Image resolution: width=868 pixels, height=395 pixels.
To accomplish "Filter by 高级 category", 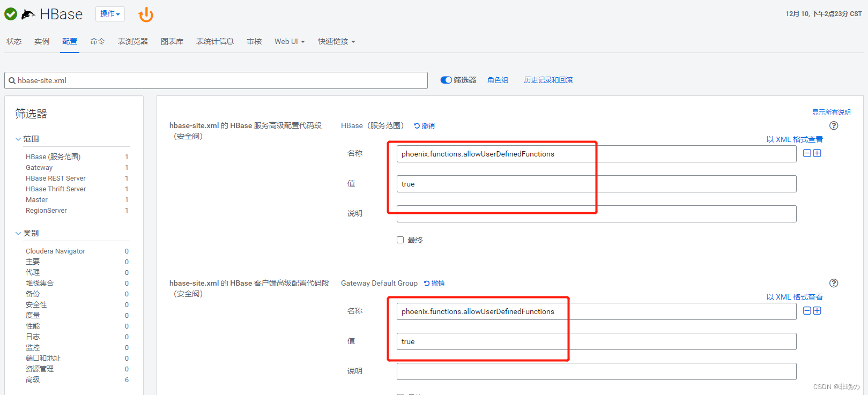I will click(33, 380).
